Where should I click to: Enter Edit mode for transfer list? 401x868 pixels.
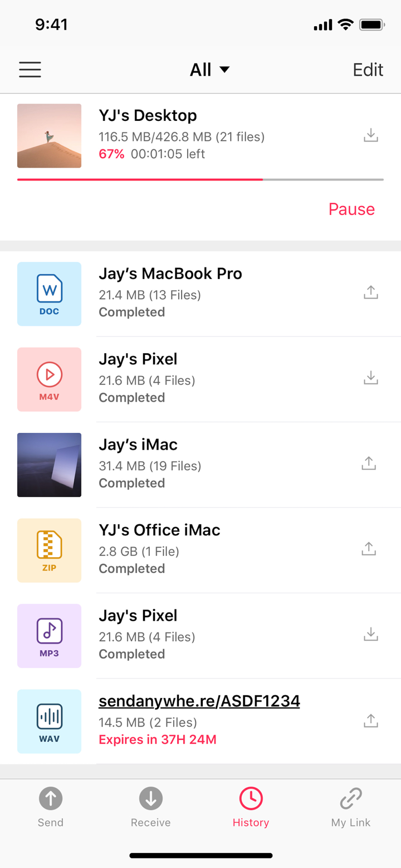368,69
